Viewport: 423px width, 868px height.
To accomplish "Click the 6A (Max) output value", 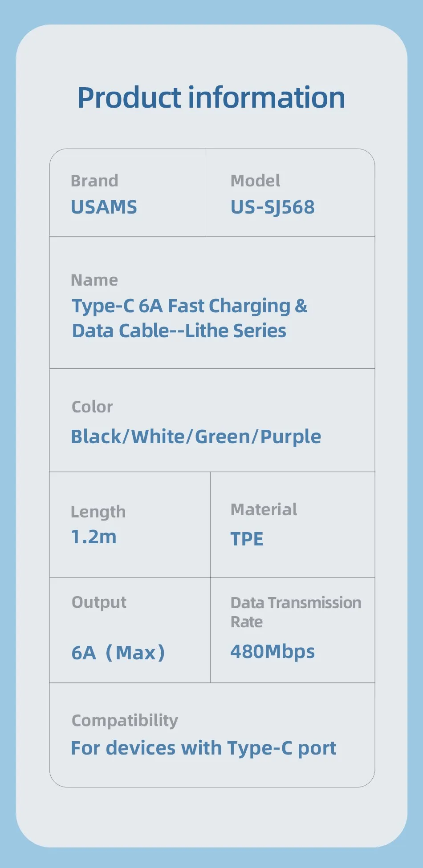I will coord(118,653).
